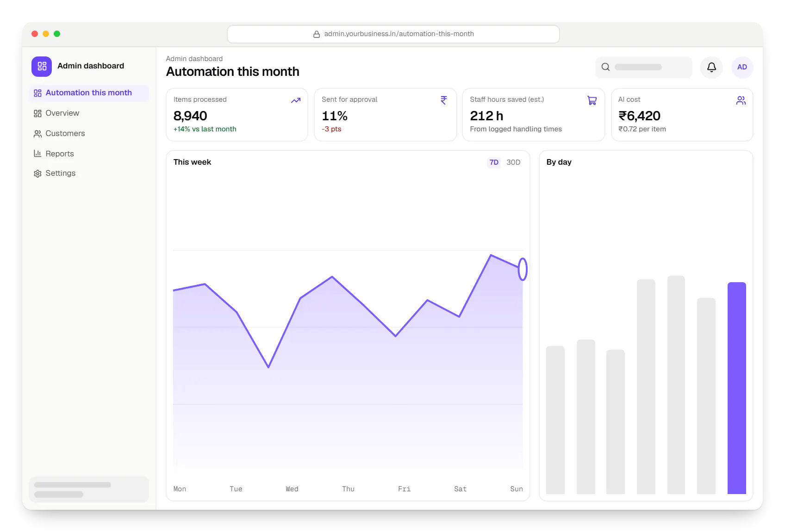Open Settings in the sidebar

click(89, 173)
